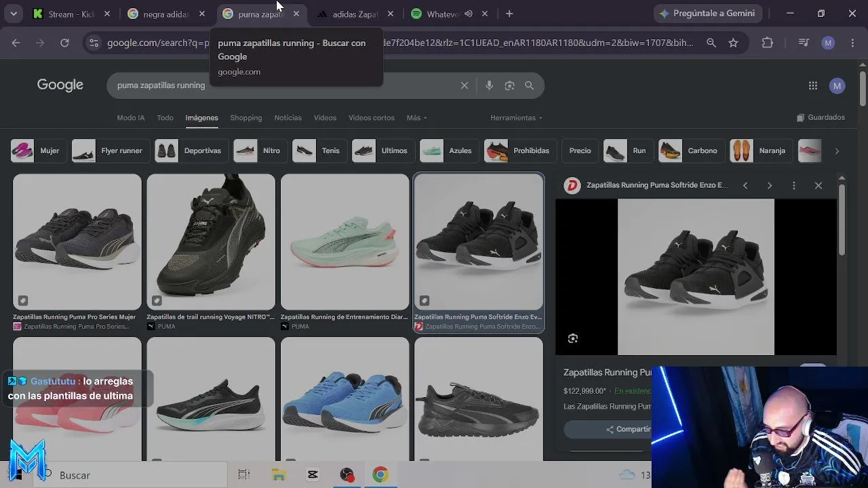Filter images by Naranja chip

(x=761, y=150)
